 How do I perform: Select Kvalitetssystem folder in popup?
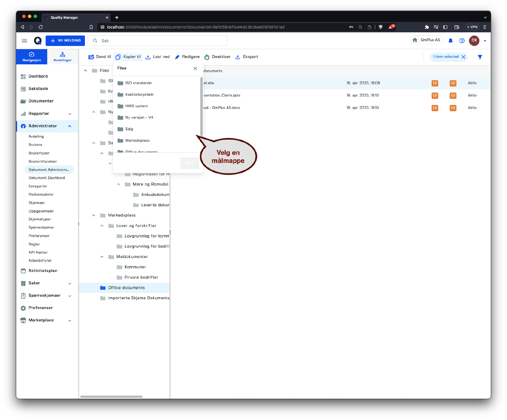point(139,94)
